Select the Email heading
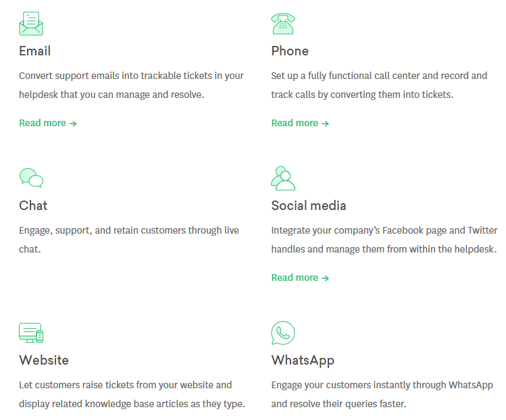The image size is (506, 420). click(35, 51)
